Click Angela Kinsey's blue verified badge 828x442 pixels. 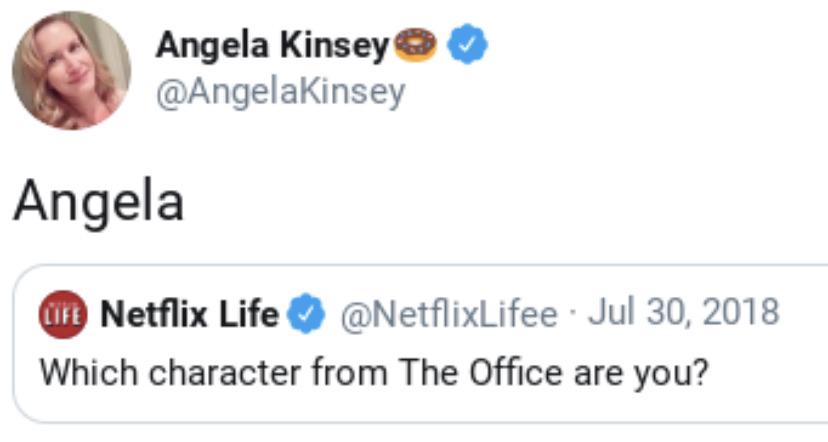tap(466, 45)
